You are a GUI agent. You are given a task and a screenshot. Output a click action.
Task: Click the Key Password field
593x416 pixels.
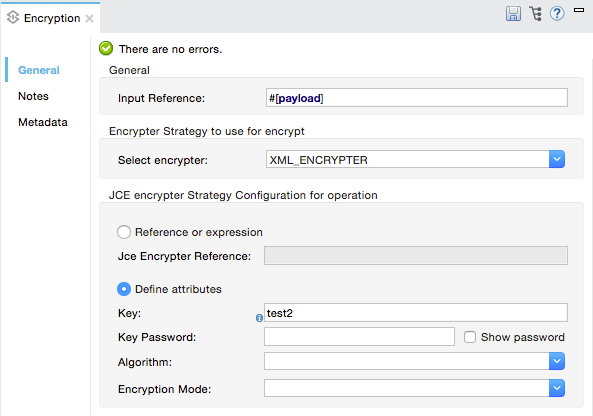pos(359,337)
